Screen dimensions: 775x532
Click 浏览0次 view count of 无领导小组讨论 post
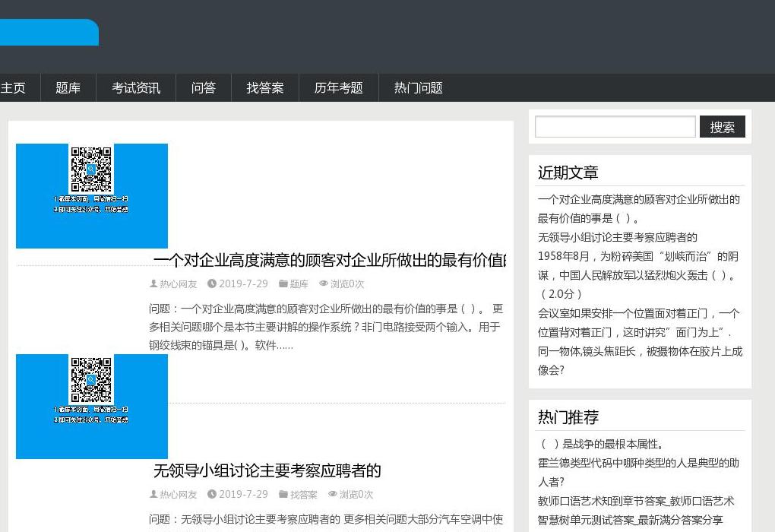356,495
